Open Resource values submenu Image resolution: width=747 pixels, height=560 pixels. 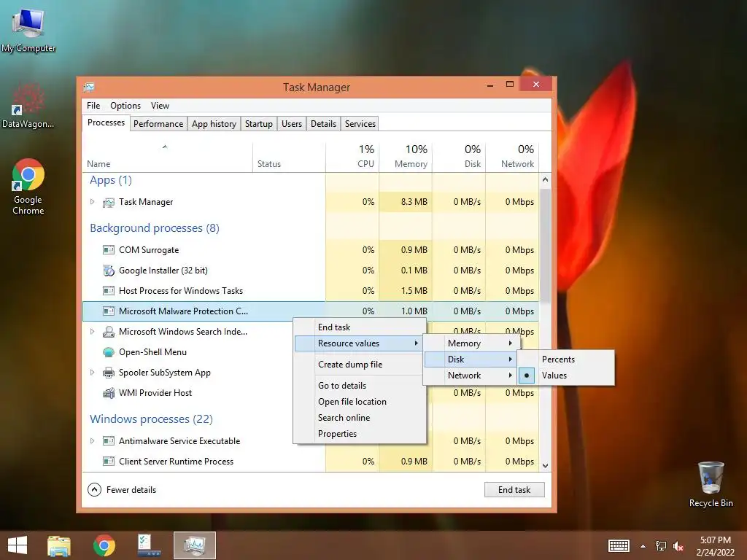[x=358, y=343]
